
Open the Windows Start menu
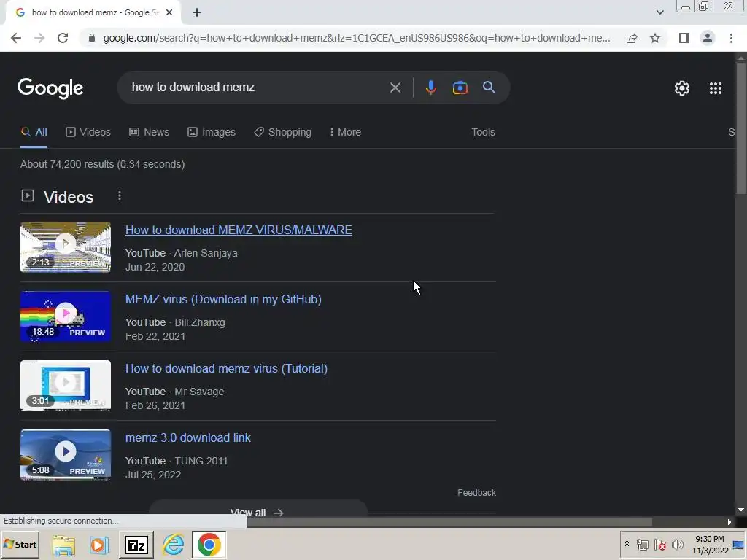[x=20, y=544]
